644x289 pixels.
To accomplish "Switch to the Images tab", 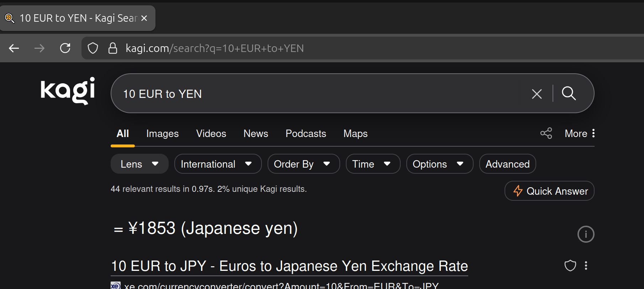I will coord(162,134).
